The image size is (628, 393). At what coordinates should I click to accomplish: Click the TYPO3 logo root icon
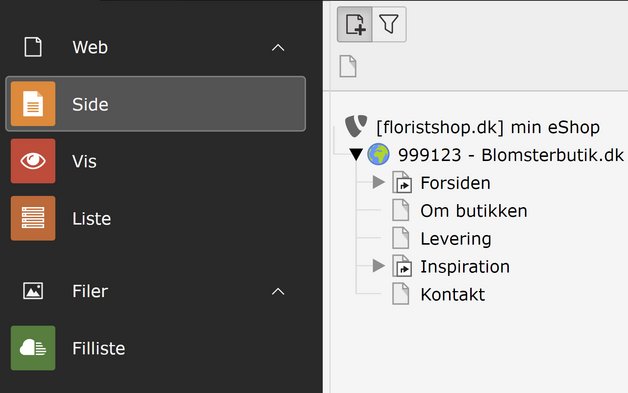[x=356, y=126]
